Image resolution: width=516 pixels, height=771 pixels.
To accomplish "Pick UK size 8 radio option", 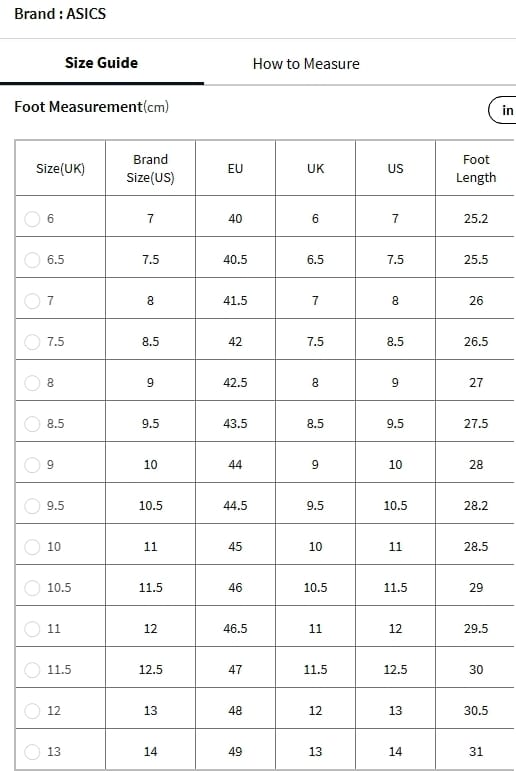I will point(32,383).
